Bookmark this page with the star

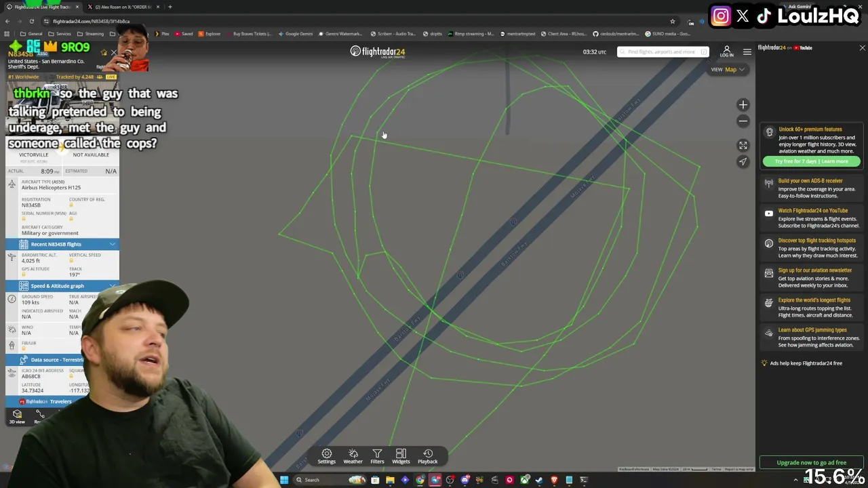click(672, 21)
